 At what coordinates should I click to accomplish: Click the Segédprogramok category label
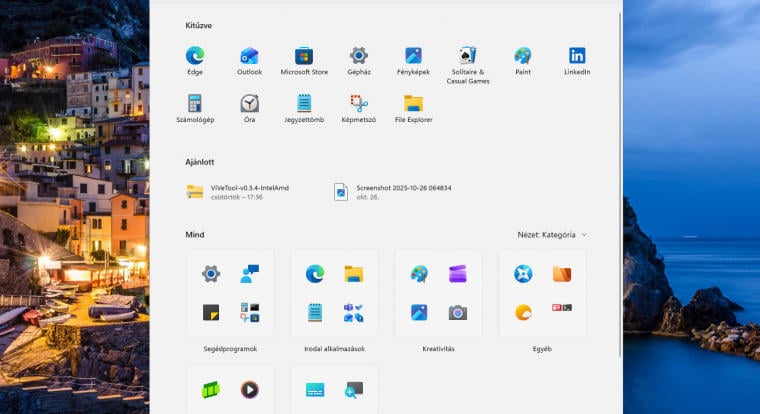230,349
